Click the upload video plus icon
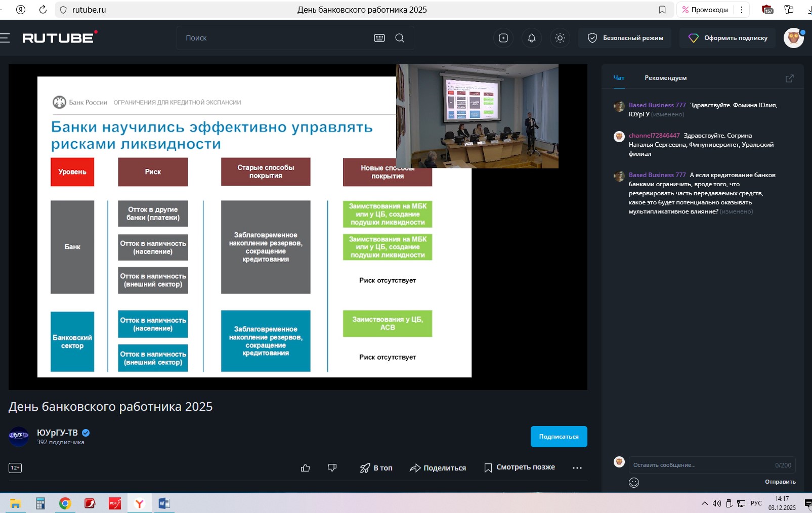Image resolution: width=812 pixels, height=513 pixels. click(503, 38)
